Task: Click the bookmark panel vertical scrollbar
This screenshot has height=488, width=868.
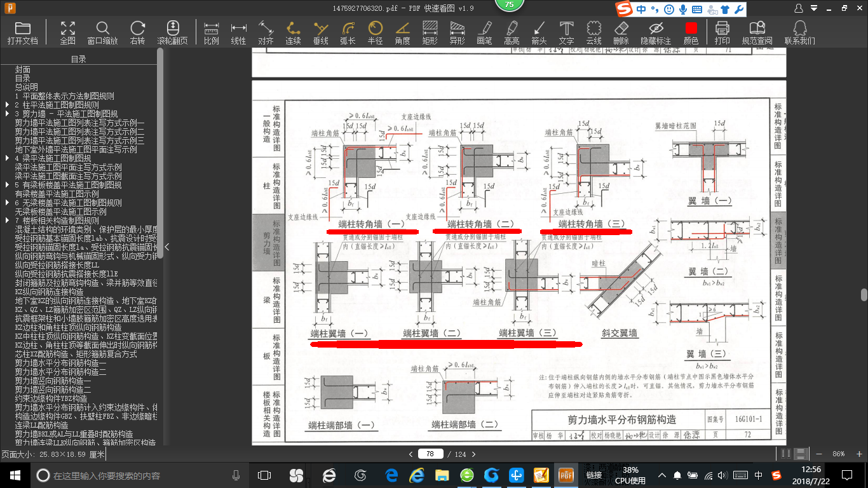Action: pos(160,152)
